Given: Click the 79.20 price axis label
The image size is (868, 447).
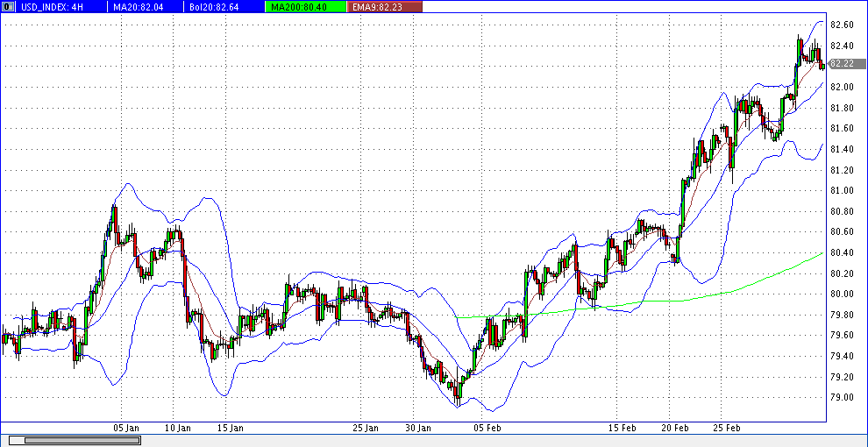Looking at the screenshot, I should 842,377.
